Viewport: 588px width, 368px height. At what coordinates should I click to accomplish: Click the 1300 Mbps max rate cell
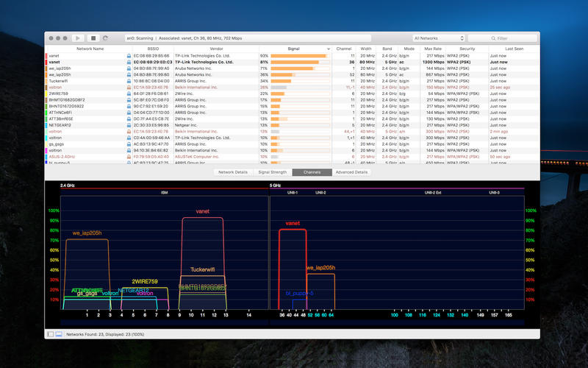[x=433, y=62]
